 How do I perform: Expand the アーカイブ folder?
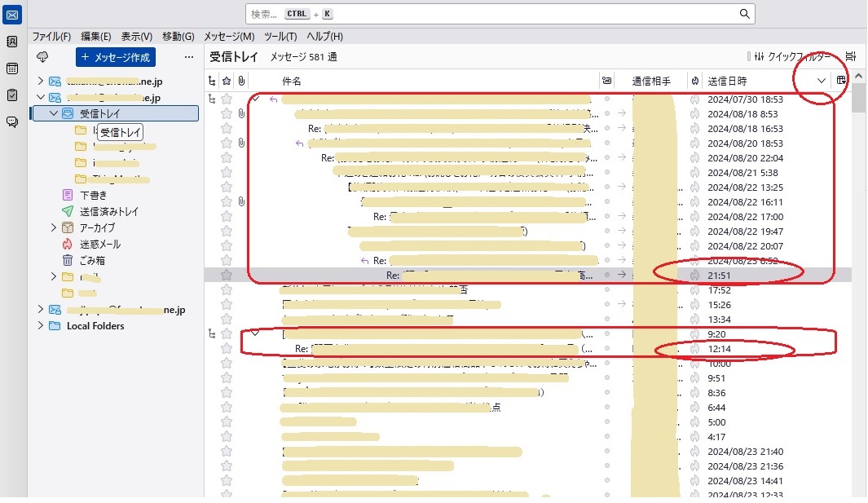(54, 227)
